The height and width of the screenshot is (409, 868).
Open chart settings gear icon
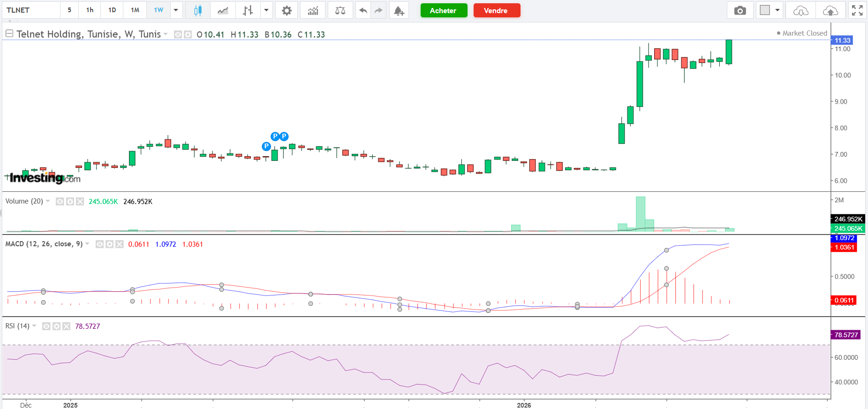(x=287, y=10)
